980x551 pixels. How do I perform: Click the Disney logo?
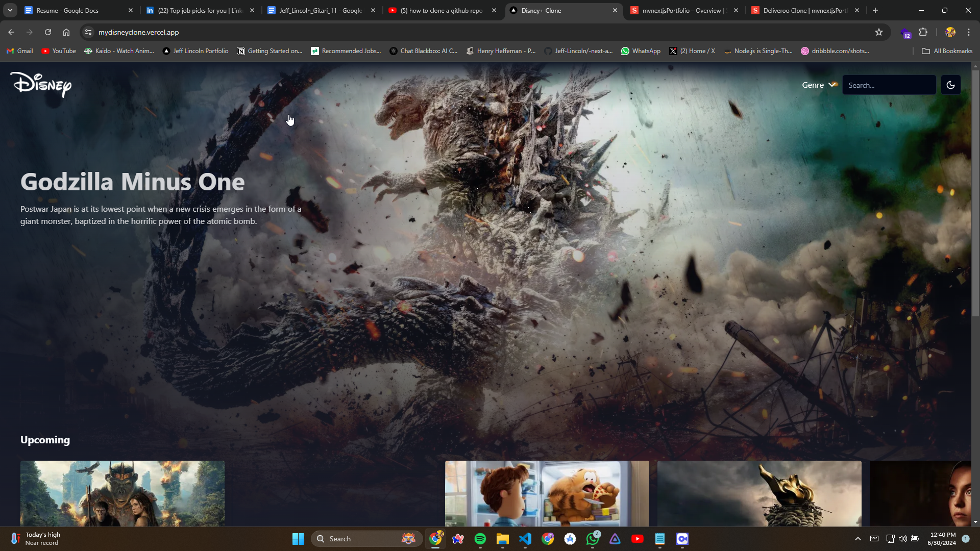click(41, 85)
